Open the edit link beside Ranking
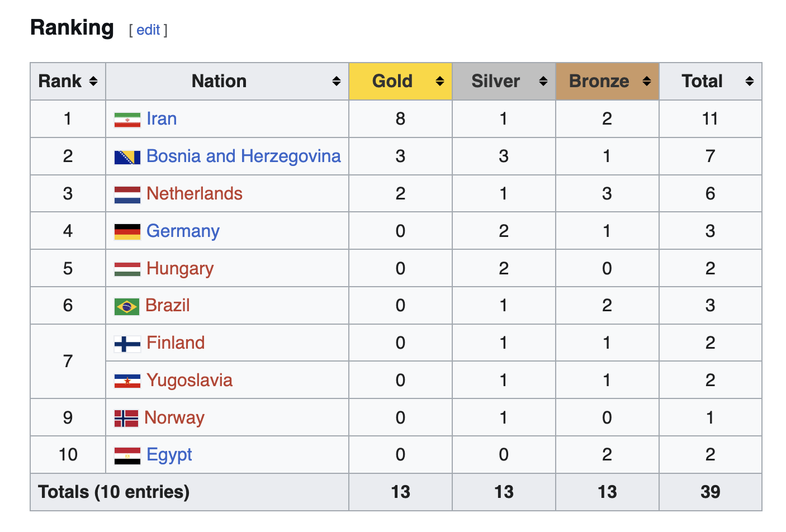The width and height of the screenshot is (786, 532). coord(148,30)
